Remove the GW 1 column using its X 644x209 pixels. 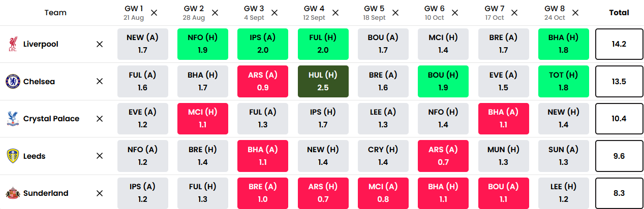[154, 13]
